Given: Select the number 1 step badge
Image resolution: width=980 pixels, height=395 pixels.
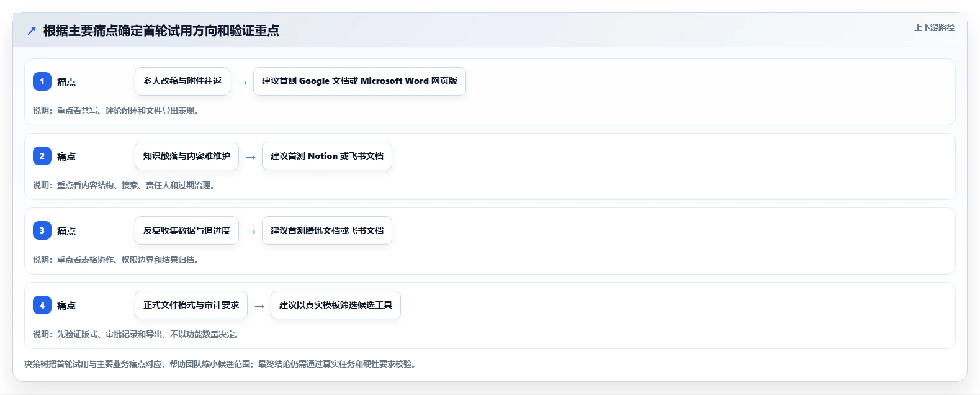Looking at the screenshot, I should click(x=42, y=81).
